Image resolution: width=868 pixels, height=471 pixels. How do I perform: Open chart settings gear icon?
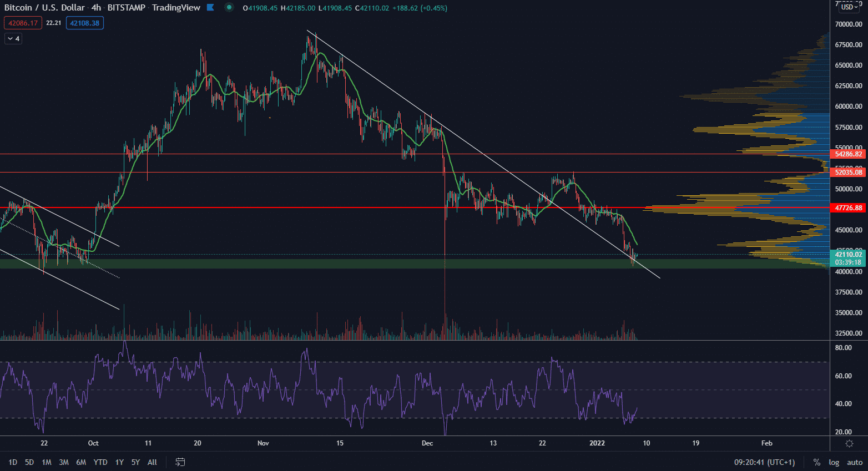(x=849, y=443)
